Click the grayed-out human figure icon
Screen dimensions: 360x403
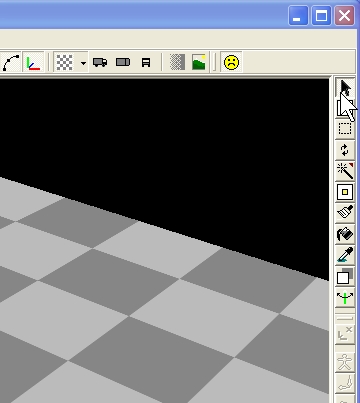(x=345, y=362)
